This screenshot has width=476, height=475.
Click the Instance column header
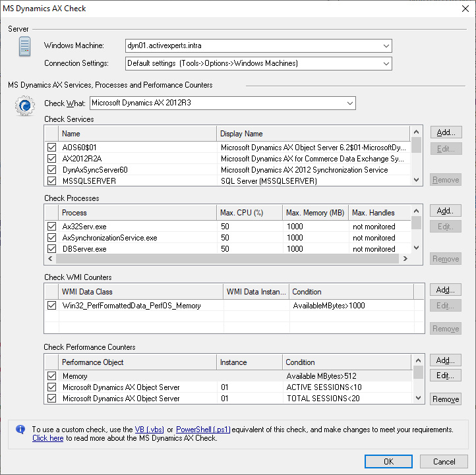tap(249, 362)
